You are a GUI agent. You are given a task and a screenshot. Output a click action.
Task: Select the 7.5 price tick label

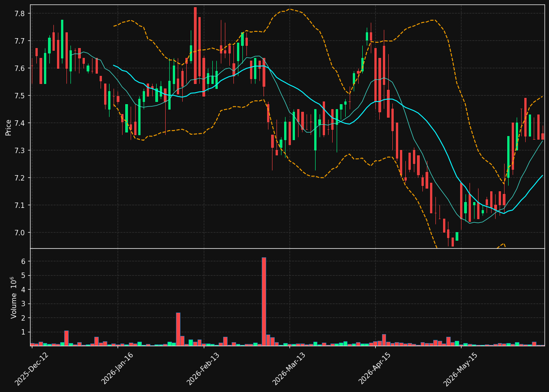pyautogui.click(x=20, y=96)
